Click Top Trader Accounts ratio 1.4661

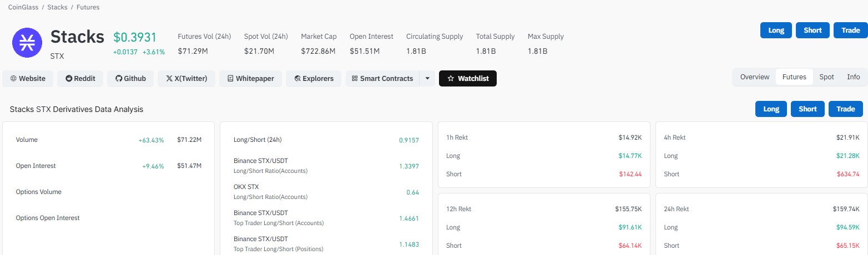409,218
